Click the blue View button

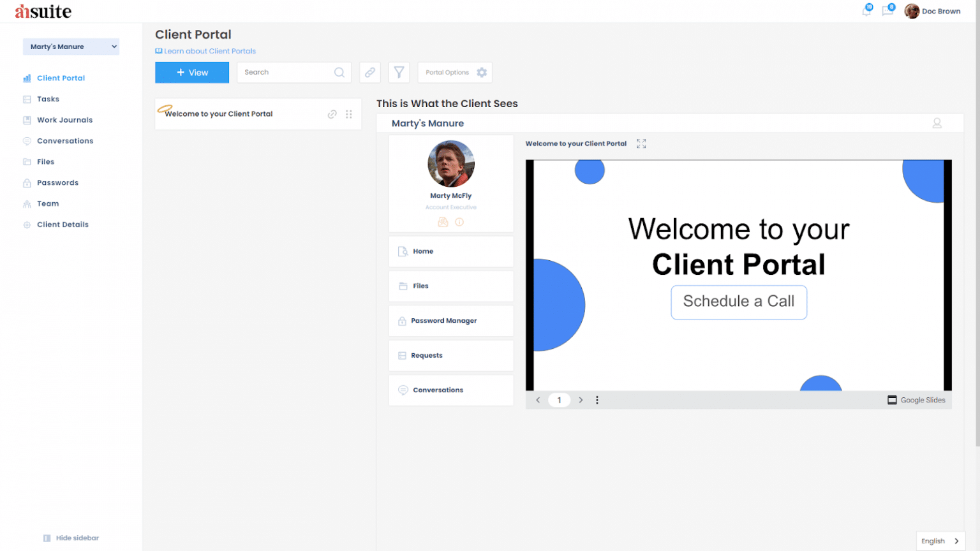[x=192, y=72]
